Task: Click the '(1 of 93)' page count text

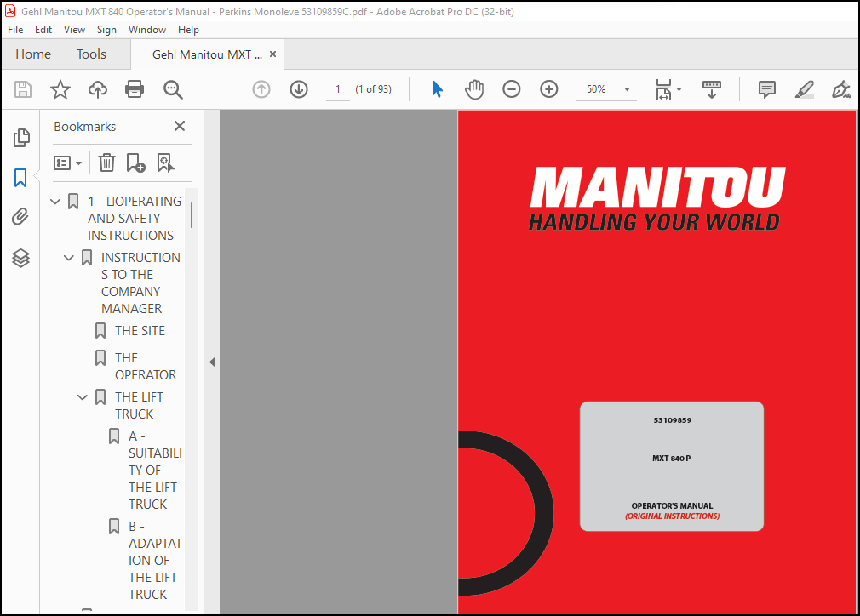Action: point(373,89)
